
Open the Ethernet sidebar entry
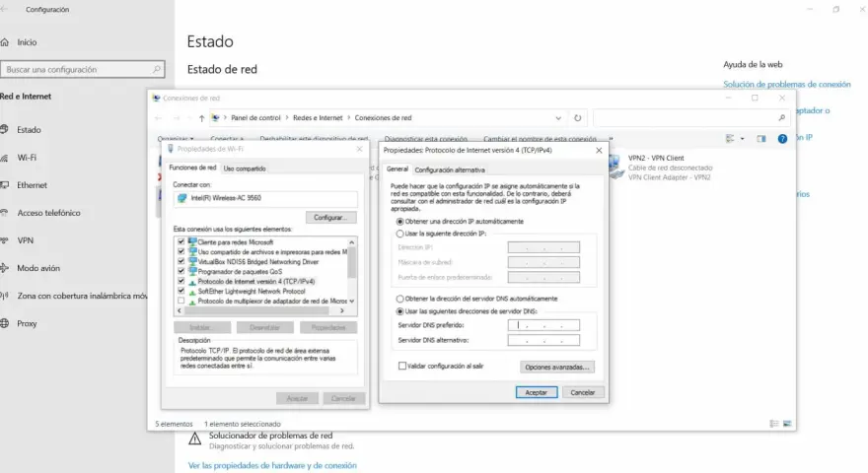[x=32, y=185]
